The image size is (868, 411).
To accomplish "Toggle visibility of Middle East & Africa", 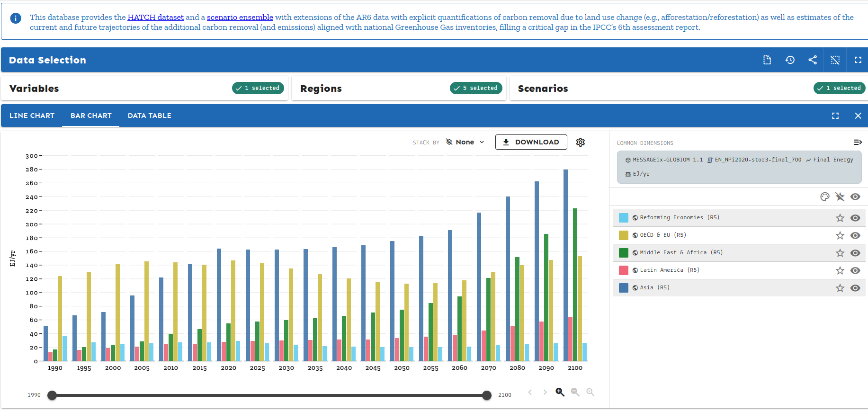I will tap(855, 253).
